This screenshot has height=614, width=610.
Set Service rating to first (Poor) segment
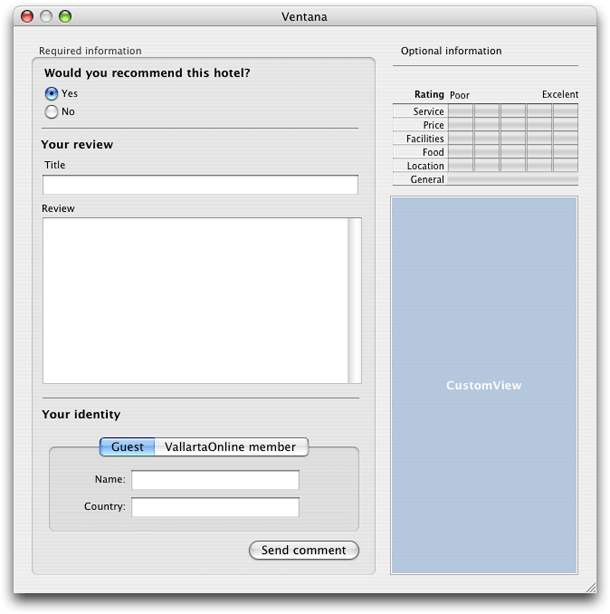461,111
